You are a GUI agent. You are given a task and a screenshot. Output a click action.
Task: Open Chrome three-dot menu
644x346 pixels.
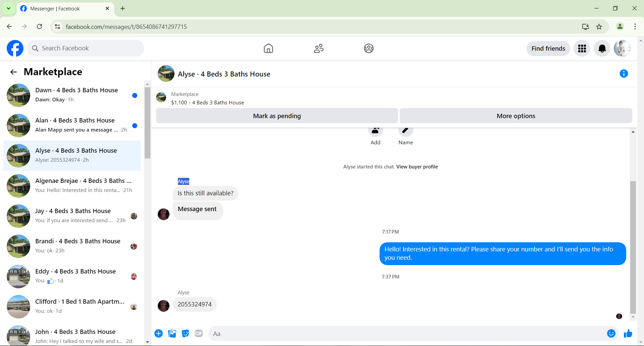(635, 27)
